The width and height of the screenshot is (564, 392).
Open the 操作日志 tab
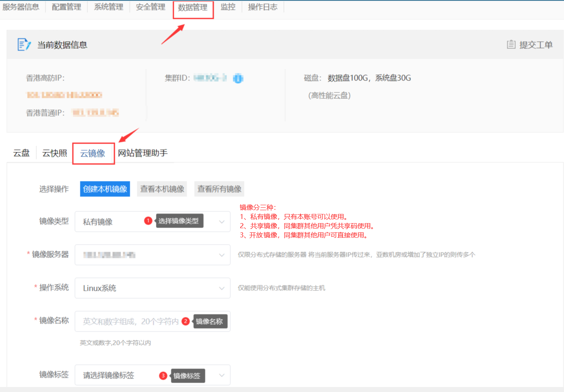pos(262,7)
